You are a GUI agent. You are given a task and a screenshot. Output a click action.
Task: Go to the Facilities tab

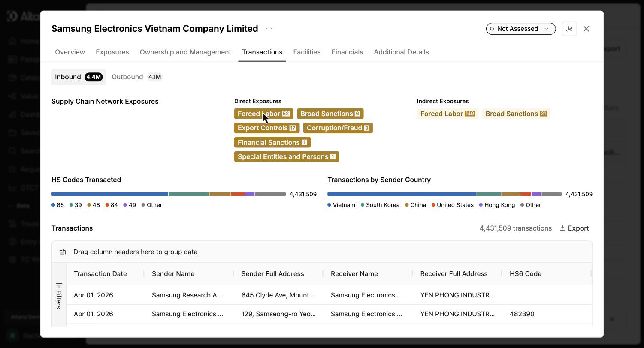click(307, 52)
